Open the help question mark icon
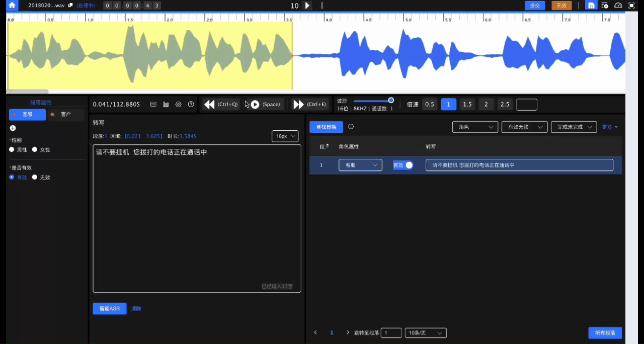644x344 pixels. [x=191, y=105]
